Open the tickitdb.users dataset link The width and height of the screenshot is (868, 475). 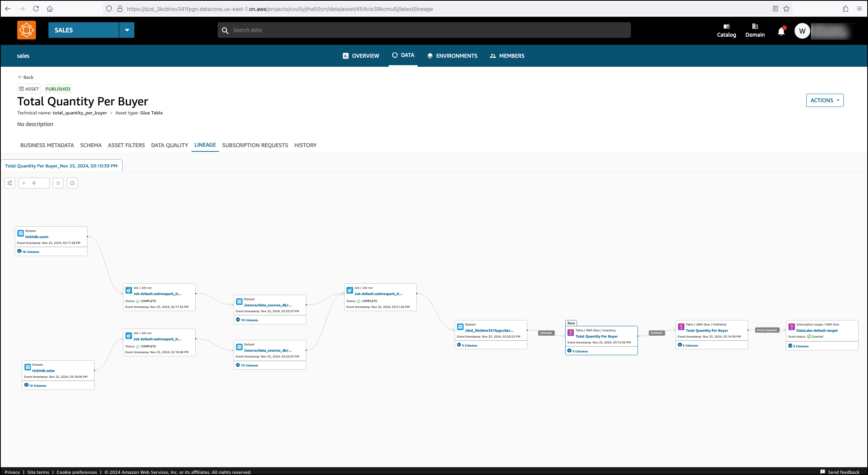click(x=37, y=237)
